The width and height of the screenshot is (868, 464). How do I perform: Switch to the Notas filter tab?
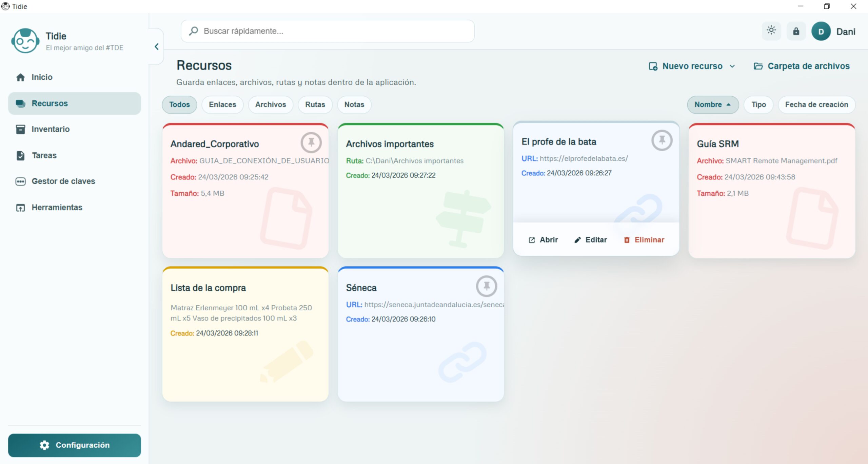coord(354,105)
